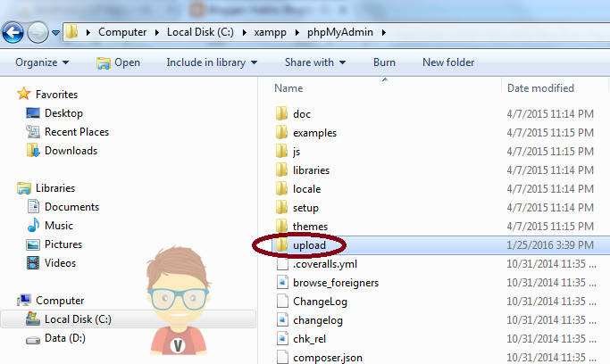Click the 'libraries' folder name

311,170
